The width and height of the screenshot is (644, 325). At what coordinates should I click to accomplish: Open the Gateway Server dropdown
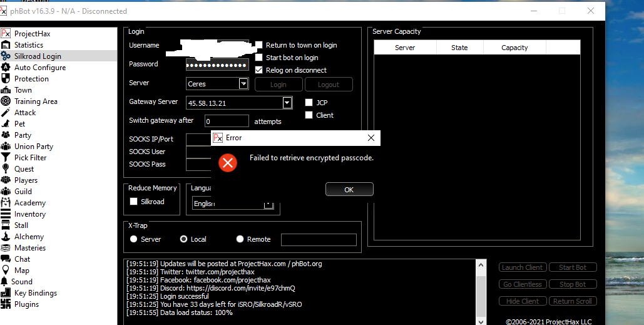click(x=287, y=103)
